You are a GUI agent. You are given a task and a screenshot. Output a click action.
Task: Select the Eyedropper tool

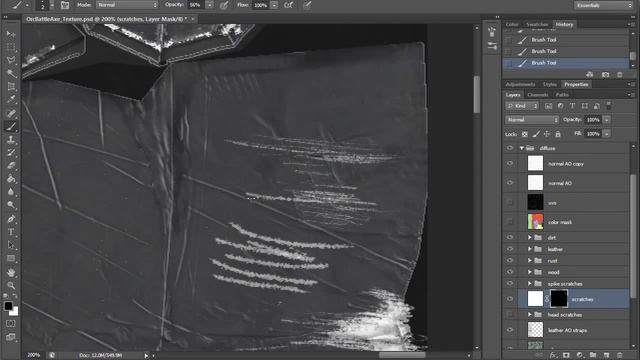11,100
